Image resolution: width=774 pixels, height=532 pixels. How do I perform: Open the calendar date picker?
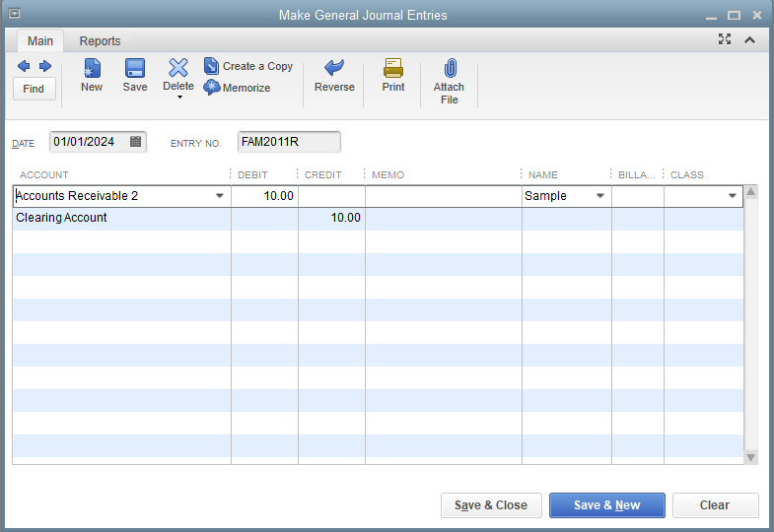tap(135, 142)
